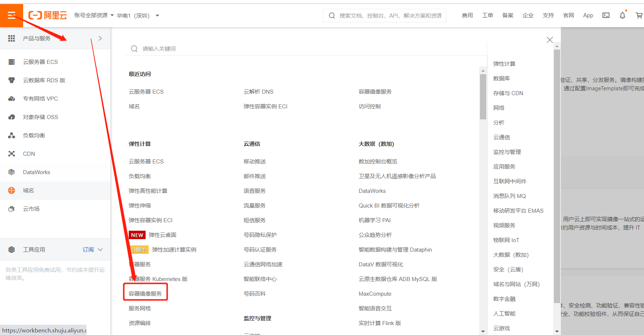Open the 账号全部资源 dropdown

coord(94,15)
